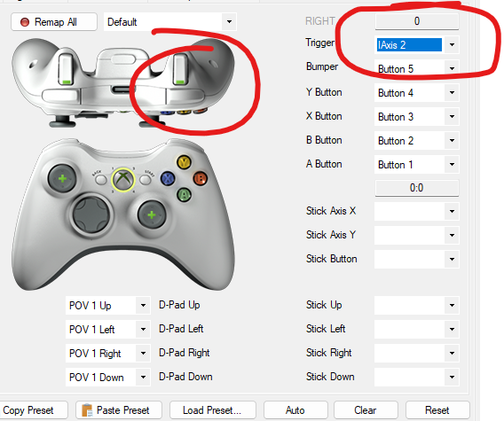This screenshot has width=504, height=421.
Task: Expand the Trigger IAxis 2 dropdown
Action: 452,44
